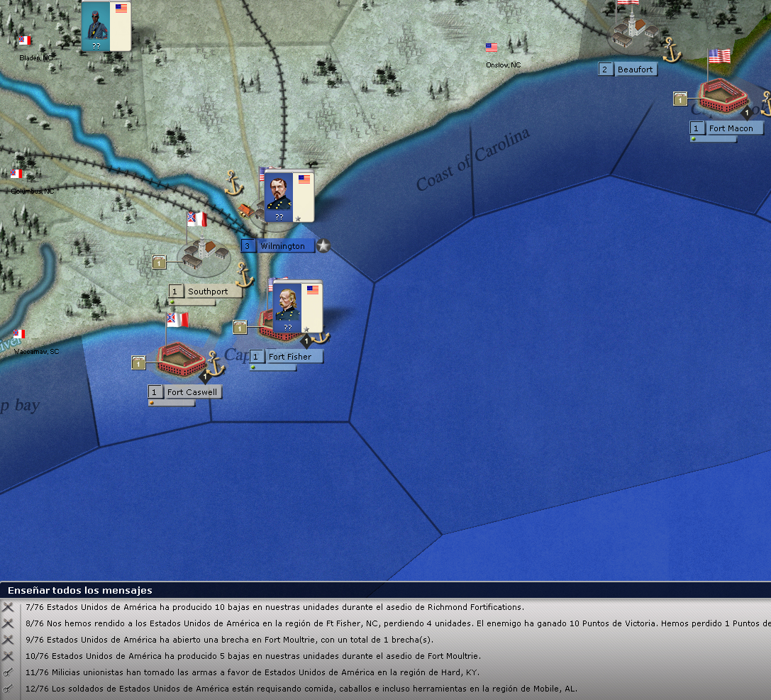Click the Confederate flag above Southport
Screen dimensions: 771x700
point(196,219)
